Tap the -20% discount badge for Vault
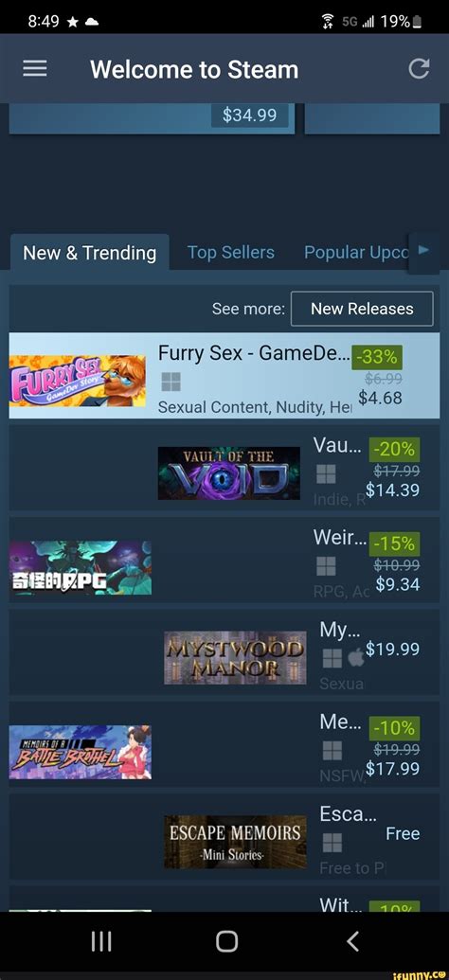The image size is (449, 980). click(x=395, y=449)
